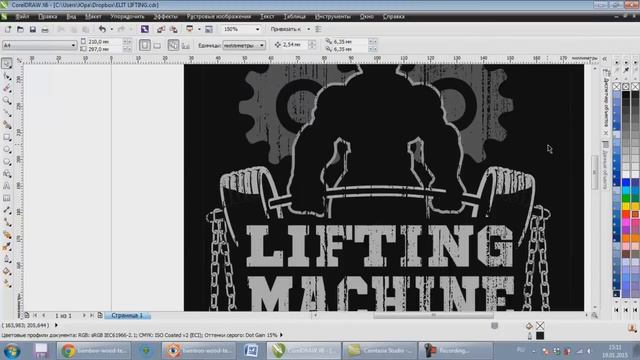Screen dimensions: 640x360
Task: Pick the green swatch in the palette
Action: 626,199
